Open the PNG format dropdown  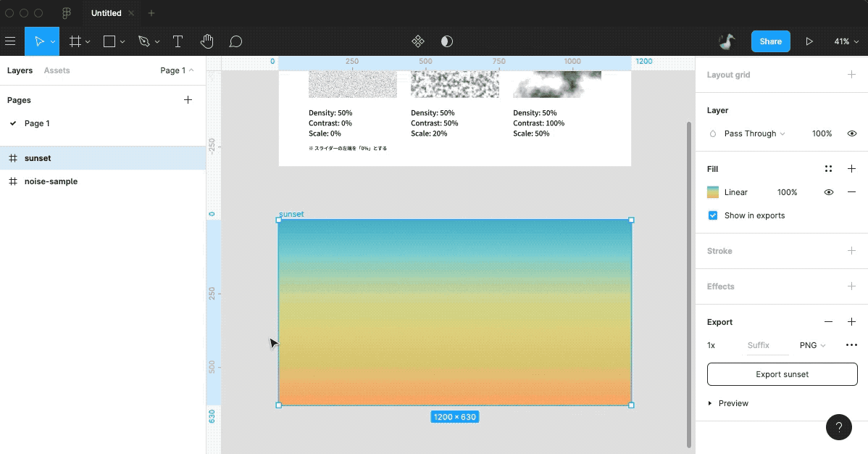point(813,345)
